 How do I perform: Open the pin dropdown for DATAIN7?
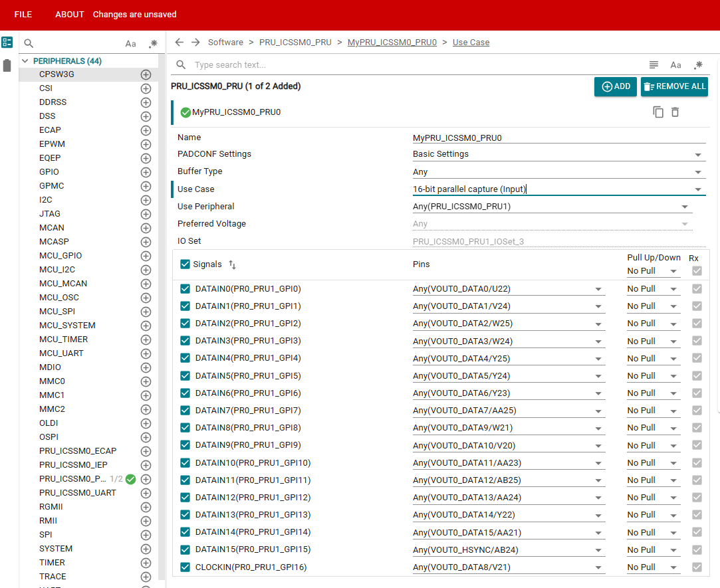[509, 411]
